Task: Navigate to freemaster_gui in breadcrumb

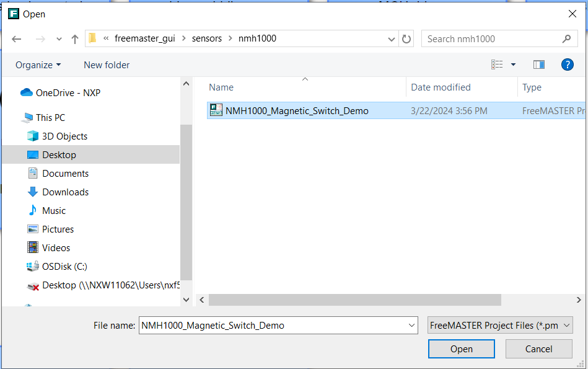Action: pyautogui.click(x=145, y=38)
